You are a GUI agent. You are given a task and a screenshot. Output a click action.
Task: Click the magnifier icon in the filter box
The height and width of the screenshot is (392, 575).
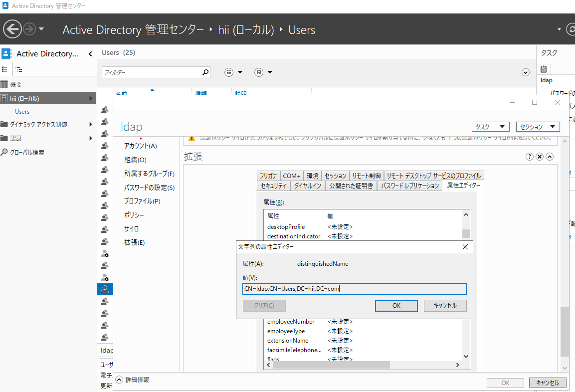205,72
